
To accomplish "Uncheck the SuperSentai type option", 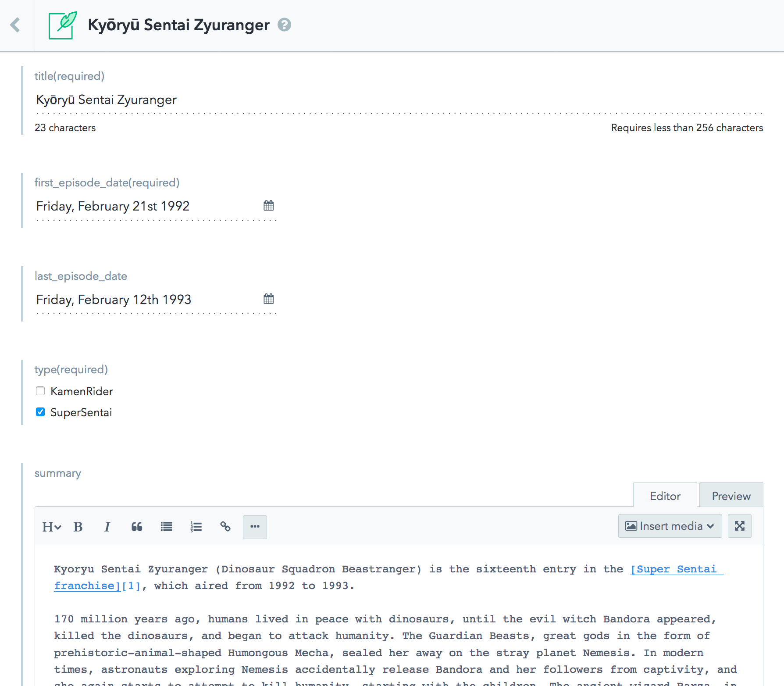I will point(40,412).
